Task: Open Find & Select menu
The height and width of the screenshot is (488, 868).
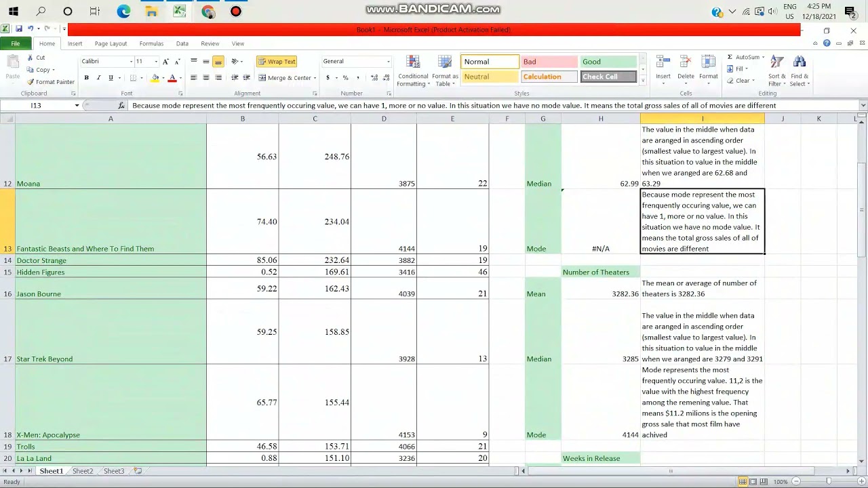Action: click(800, 70)
